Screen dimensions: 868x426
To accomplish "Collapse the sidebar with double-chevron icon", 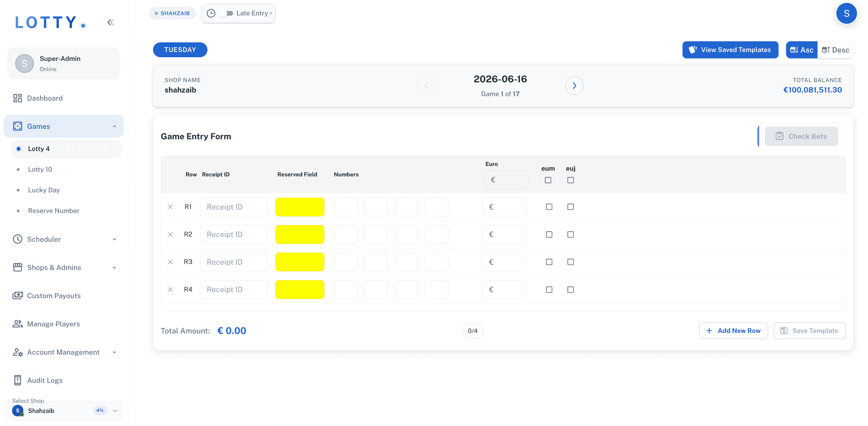I will coord(110,22).
